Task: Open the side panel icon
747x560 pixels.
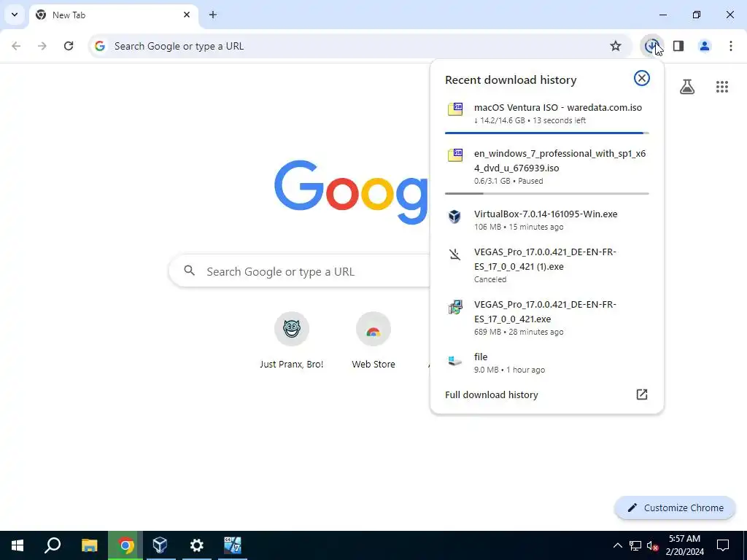Action: coord(678,46)
